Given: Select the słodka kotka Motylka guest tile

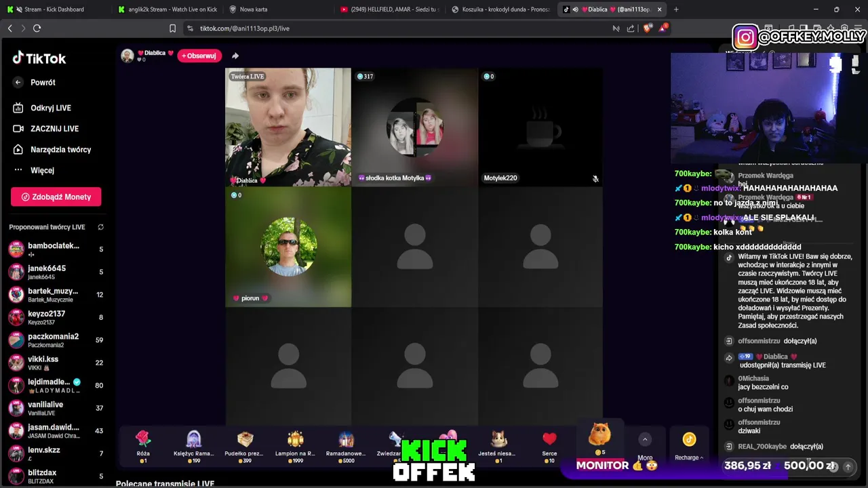Looking at the screenshot, I should coord(414,127).
